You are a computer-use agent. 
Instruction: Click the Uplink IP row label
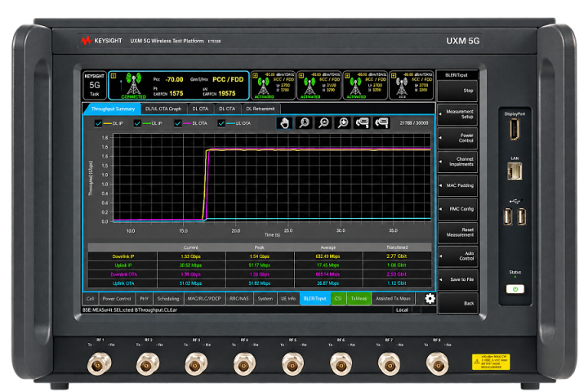(123, 265)
